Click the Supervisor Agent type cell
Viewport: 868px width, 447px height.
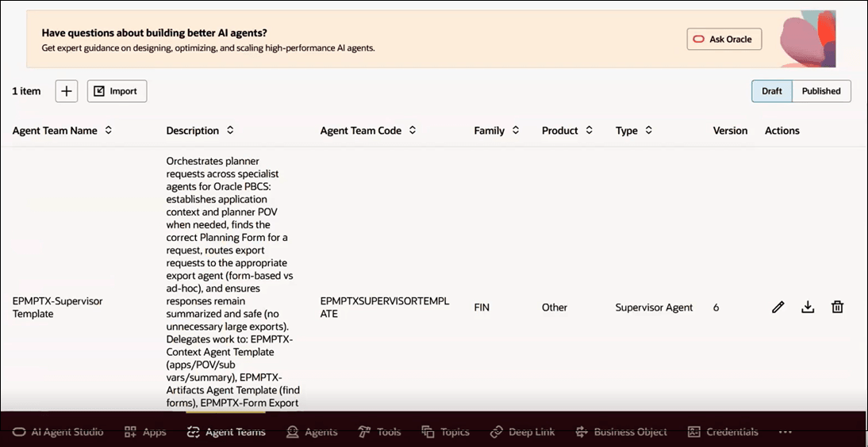(x=654, y=308)
